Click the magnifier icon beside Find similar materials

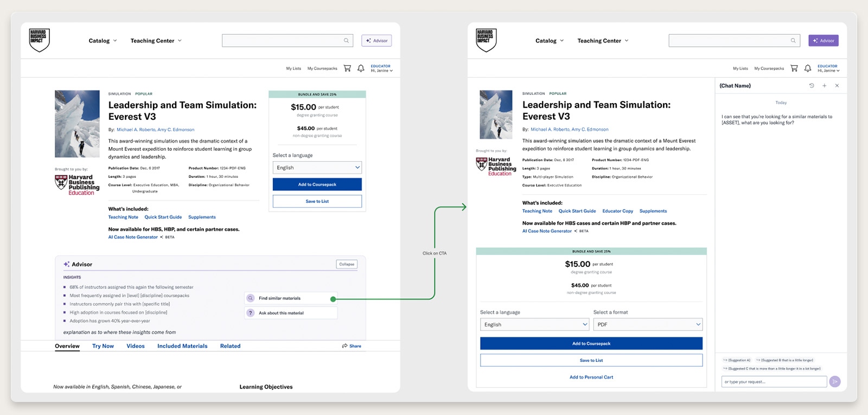(x=251, y=298)
